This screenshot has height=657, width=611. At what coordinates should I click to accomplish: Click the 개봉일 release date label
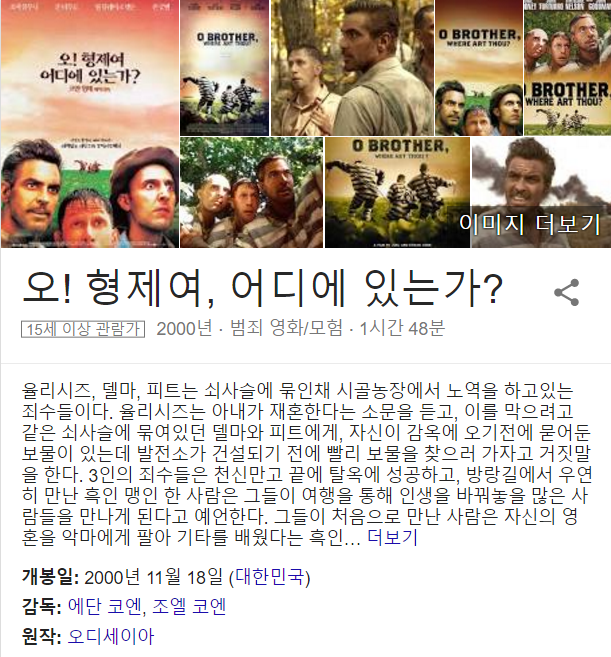pyautogui.click(x=50, y=577)
